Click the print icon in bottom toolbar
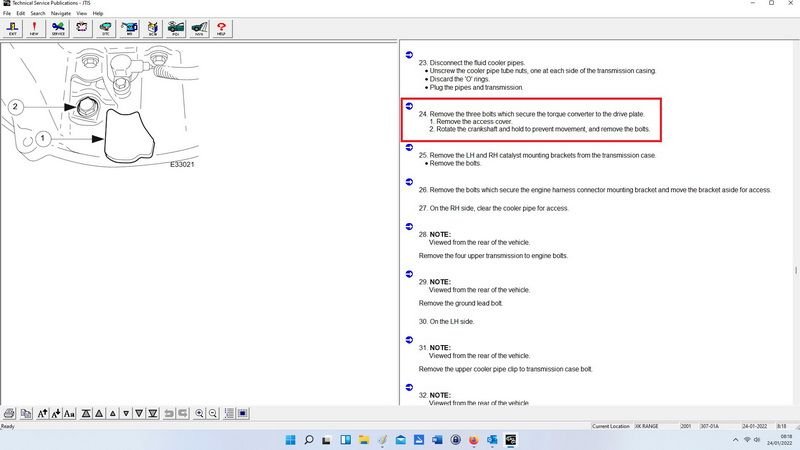Image resolution: width=800 pixels, height=450 pixels. click(x=10, y=413)
